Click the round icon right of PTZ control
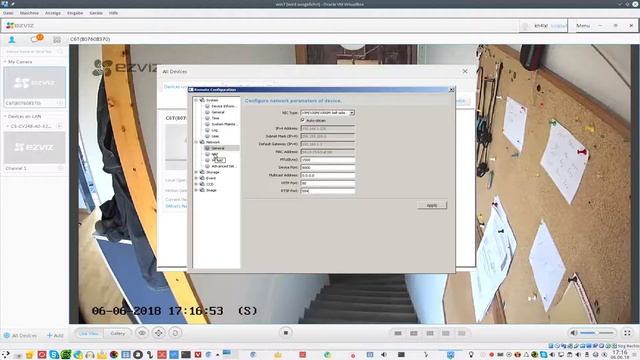This screenshot has width=640, height=360. point(175,333)
